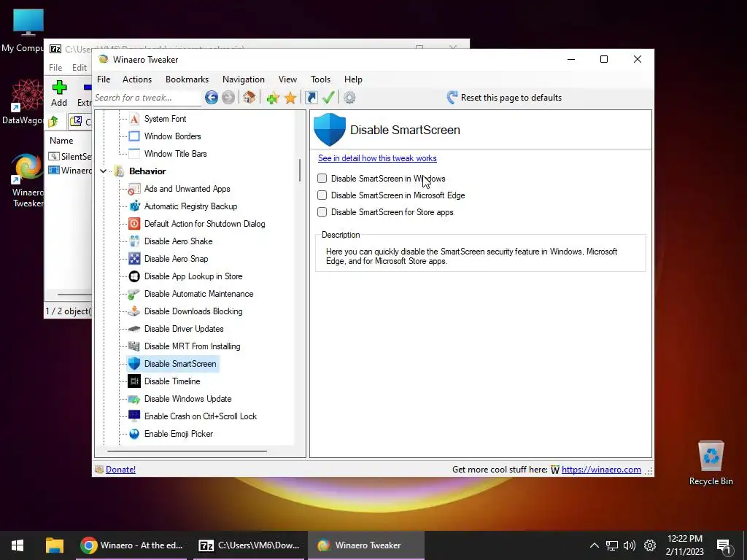The width and height of the screenshot is (747, 560).
Task: Click the Disable Aero Snap icon
Action: [134, 259]
